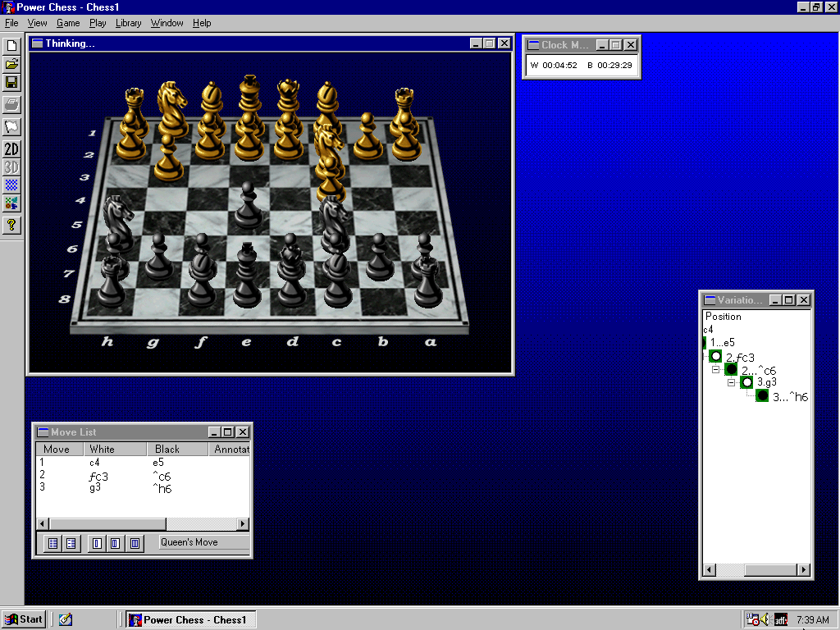840x630 pixels.
Task: Click Variations window scroll right arrow
Action: pyautogui.click(x=803, y=569)
